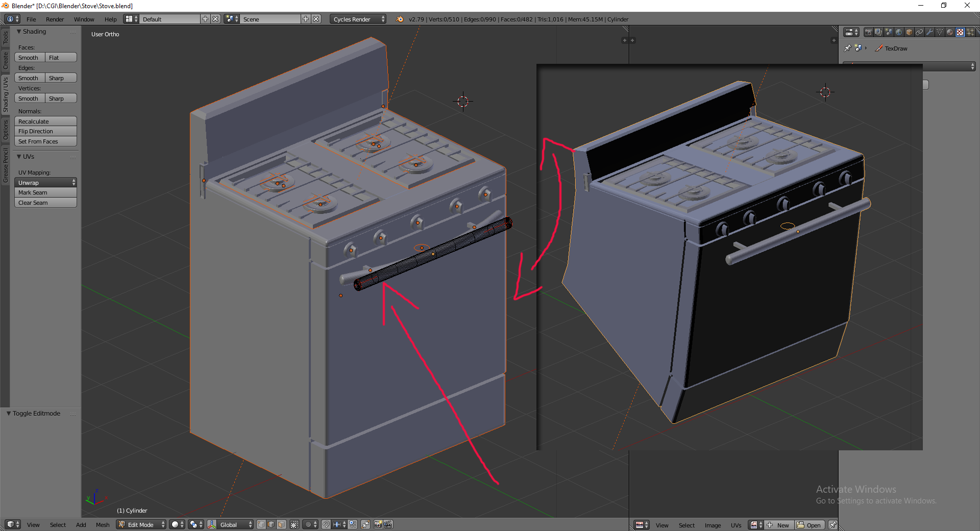Open the Scene properties tab icon
Viewport: 980px width, 531px height.
click(889, 32)
